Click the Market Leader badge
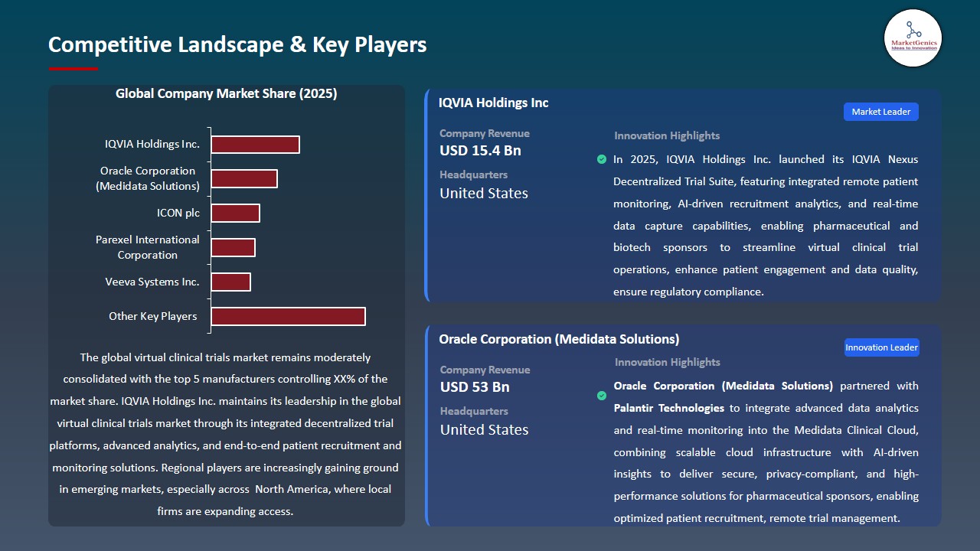Image resolution: width=980 pixels, height=551 pixels. [x=880, y=111]
